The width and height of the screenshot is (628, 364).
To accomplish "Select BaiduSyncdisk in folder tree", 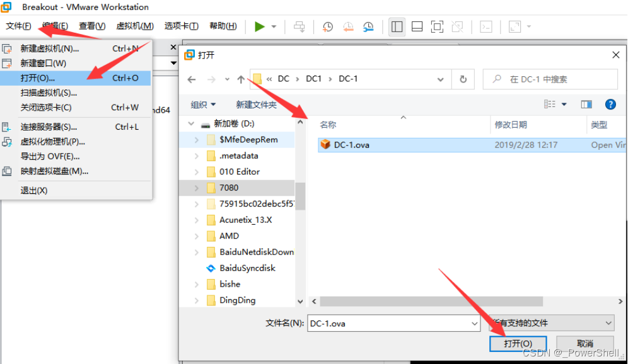I will click(248, 268).
